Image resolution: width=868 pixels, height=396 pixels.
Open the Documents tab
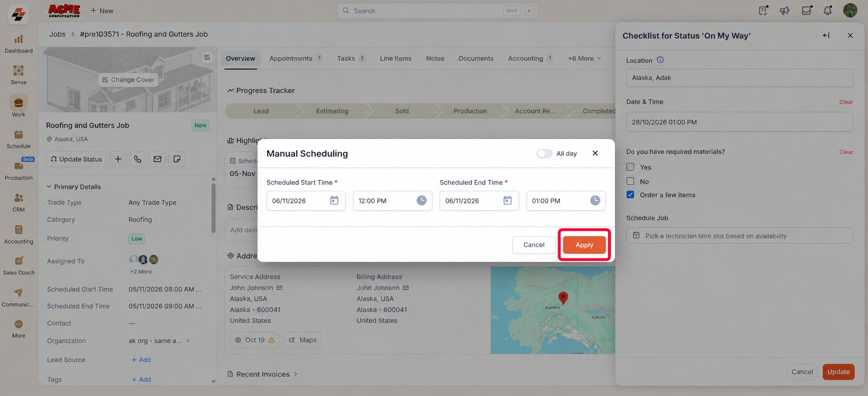tap(476, 58)
